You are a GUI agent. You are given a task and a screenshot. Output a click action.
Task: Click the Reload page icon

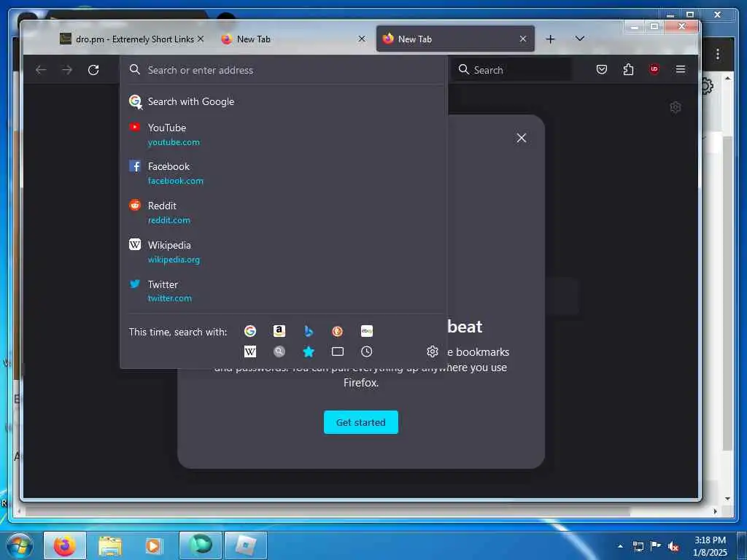93,70
